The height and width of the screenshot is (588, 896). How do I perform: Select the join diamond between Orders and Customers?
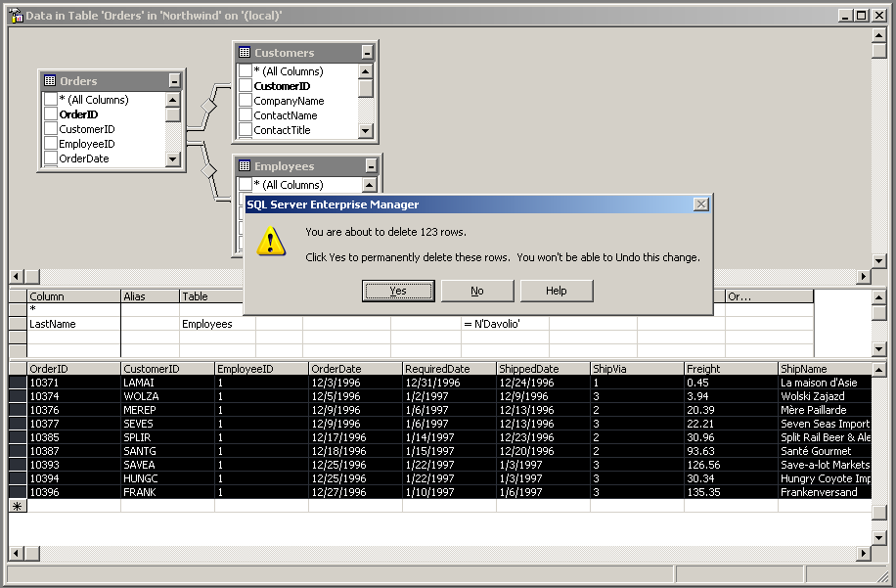(x=208, y=107)
